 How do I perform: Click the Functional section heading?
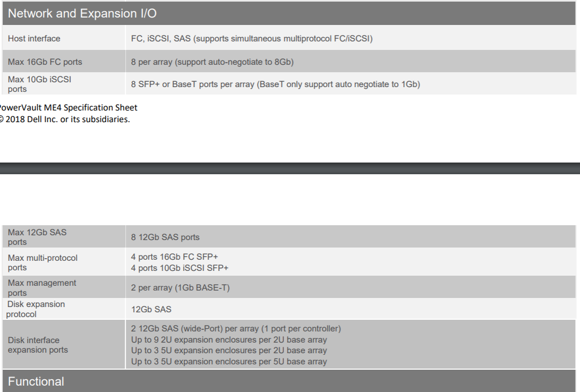(36, 381)
